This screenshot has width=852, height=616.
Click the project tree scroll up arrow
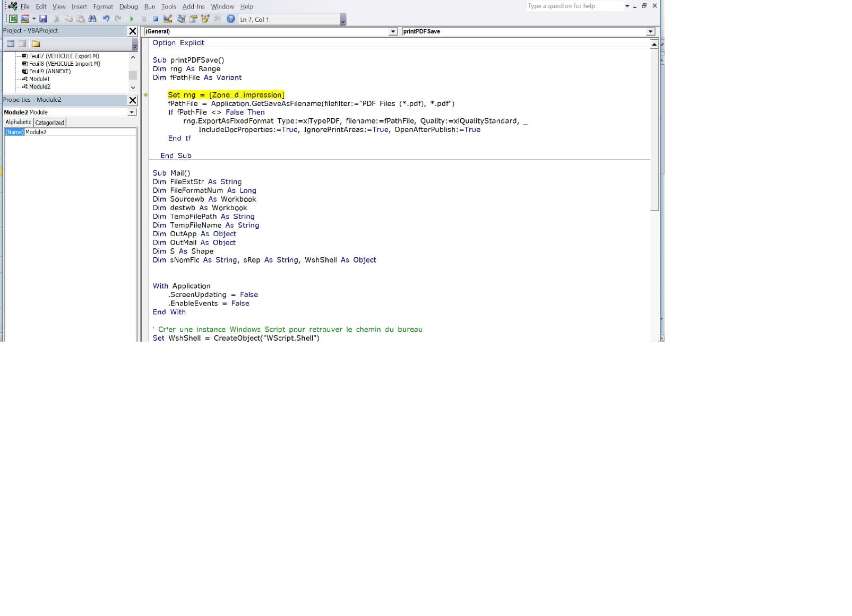(133, 57)
